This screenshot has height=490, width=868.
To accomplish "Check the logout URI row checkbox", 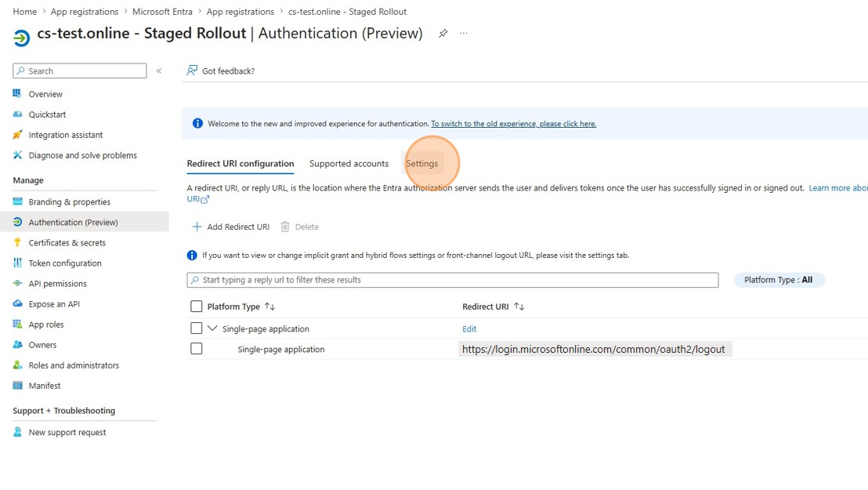I will pos(196,349).
